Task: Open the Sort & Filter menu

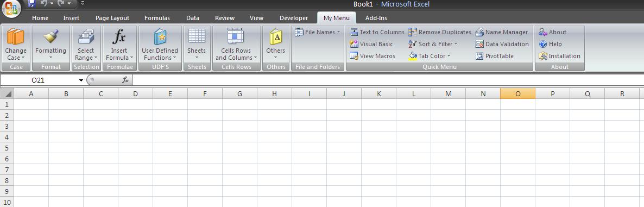Action: tap(433, 44)
